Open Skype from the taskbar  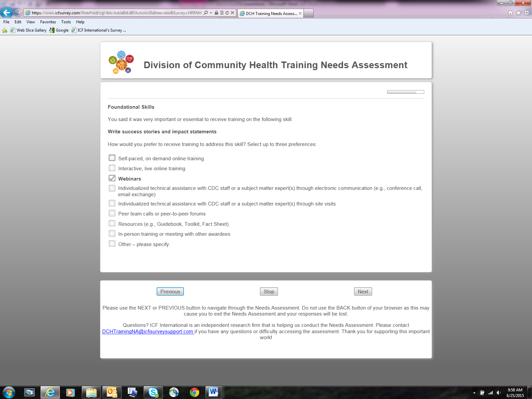pyautogui.click(x=153, y=392)
